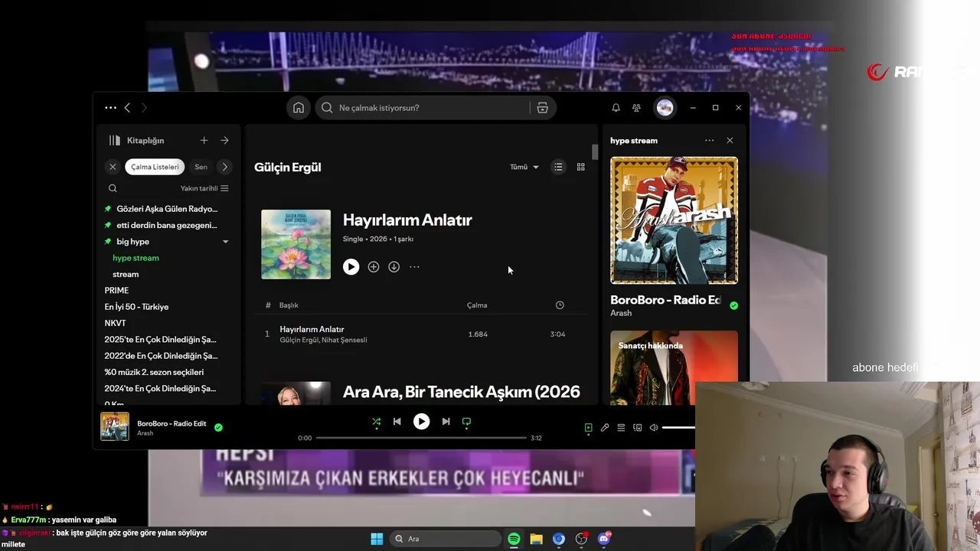Open more options for Hayırlarım Anlatır
Screen dimensions: 980x551
(x=414, y=267)
